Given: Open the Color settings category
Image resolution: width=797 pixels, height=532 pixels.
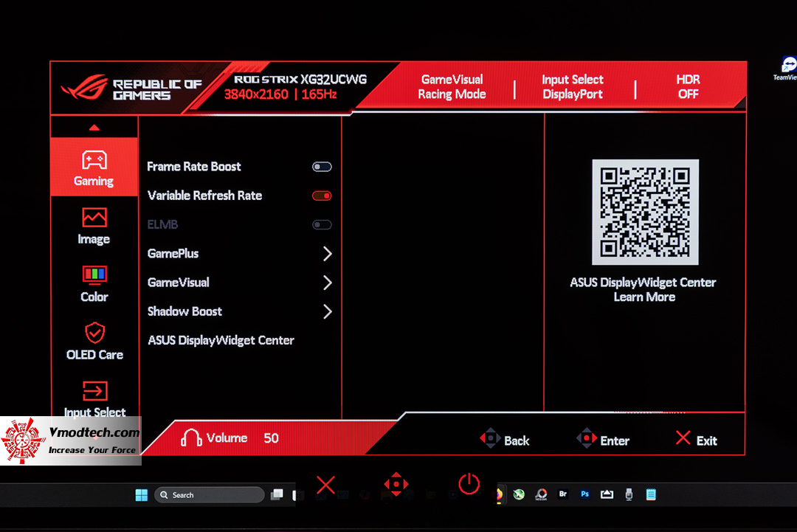Looking at the screenshot, I should (94, 284).
